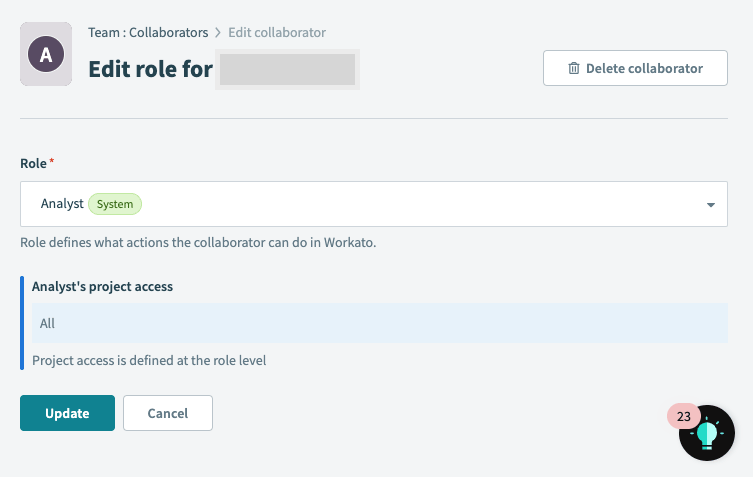This screenshot has height=477, width=753.
Task: Click the Update button
Action: tap(67, 413)
